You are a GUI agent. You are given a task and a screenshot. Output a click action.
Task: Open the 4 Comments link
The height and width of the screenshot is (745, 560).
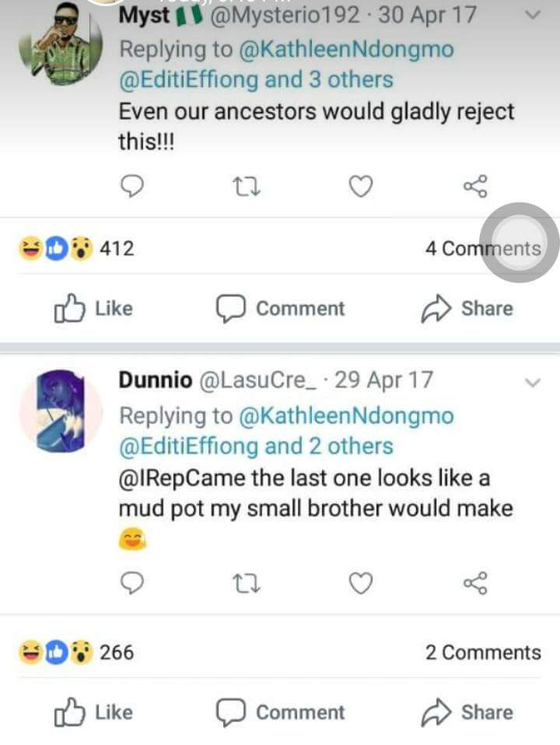[482, 249]
